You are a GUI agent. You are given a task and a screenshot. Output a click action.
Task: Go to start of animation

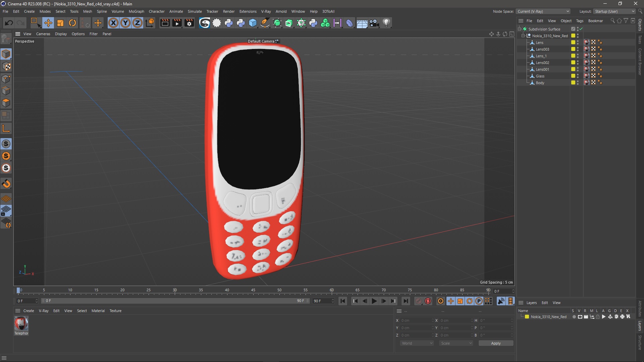342,301
